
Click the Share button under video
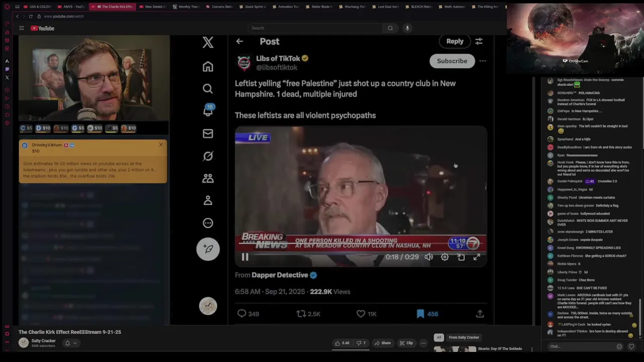click(382, 343)
